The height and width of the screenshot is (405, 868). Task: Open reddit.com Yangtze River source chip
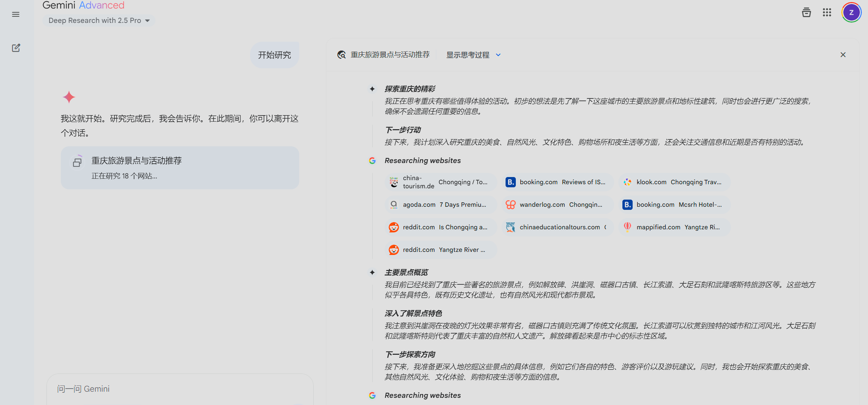pos(441,250)
